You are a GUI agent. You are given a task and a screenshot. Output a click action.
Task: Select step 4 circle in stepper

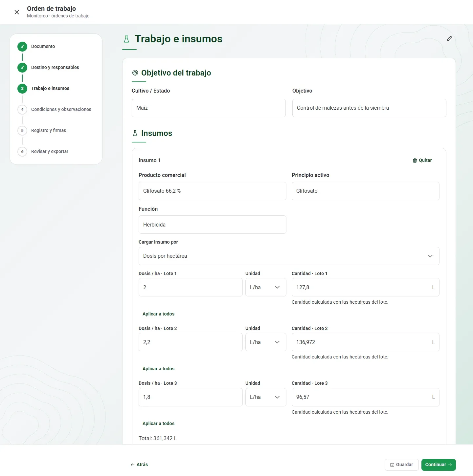[x=22, y=110]
